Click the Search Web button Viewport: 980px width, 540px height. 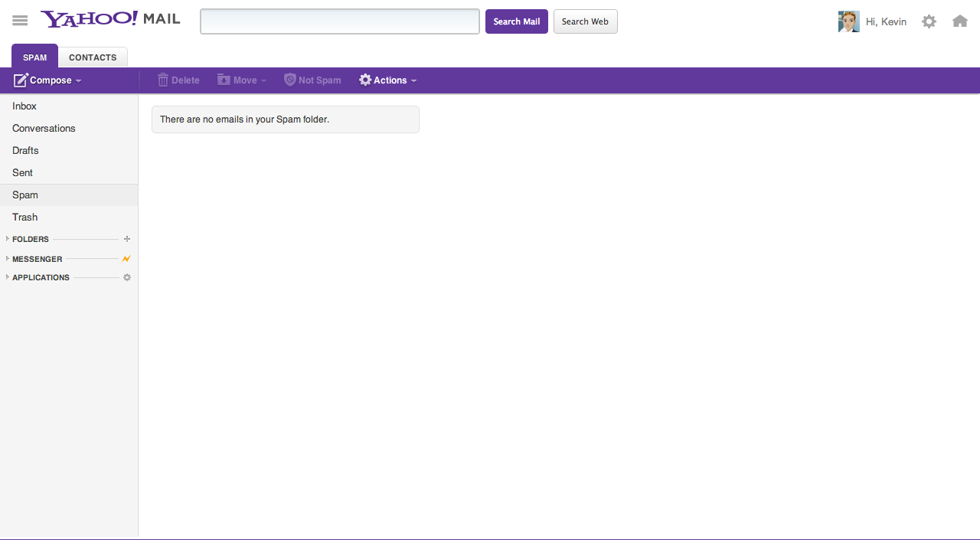pos(585,21)
